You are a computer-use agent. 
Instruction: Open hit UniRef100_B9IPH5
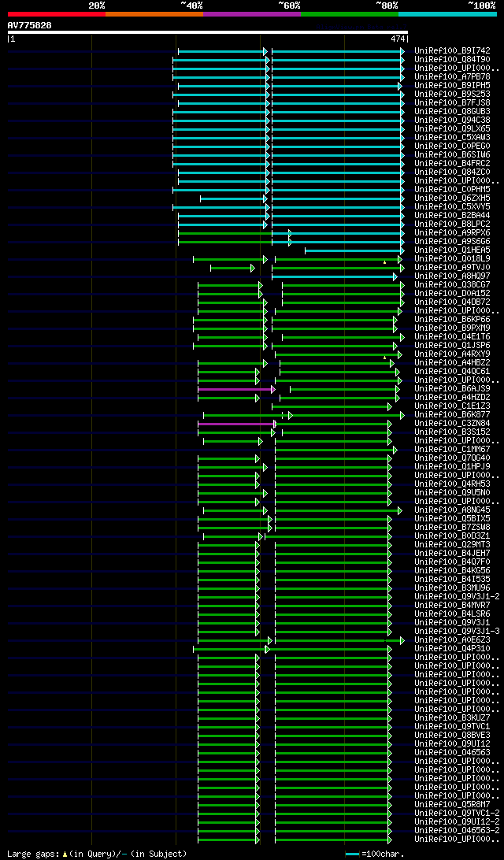pos(453,86)
